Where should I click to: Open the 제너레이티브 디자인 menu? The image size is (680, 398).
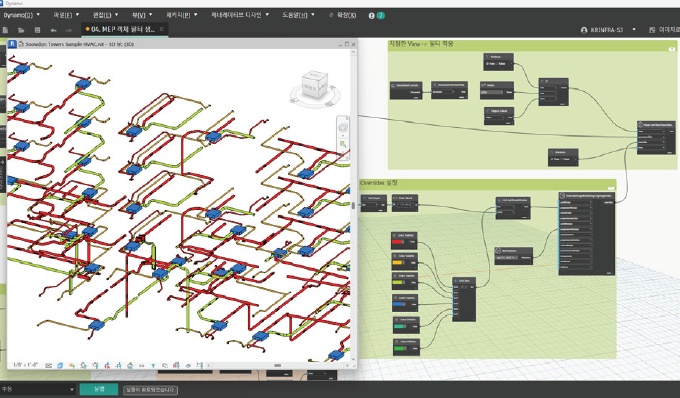pos(240,15)
